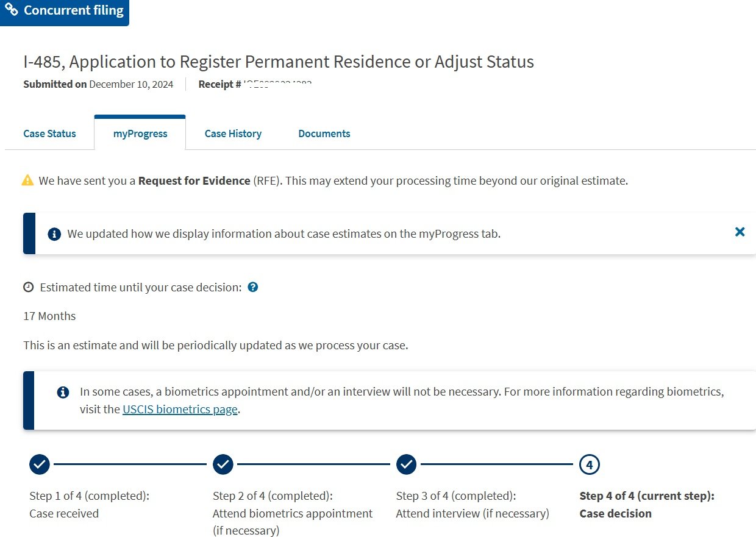Viewport: 756px width, 537px height.
Task: Click the info icon in the myProgress update banner
Action: [54, 234]
